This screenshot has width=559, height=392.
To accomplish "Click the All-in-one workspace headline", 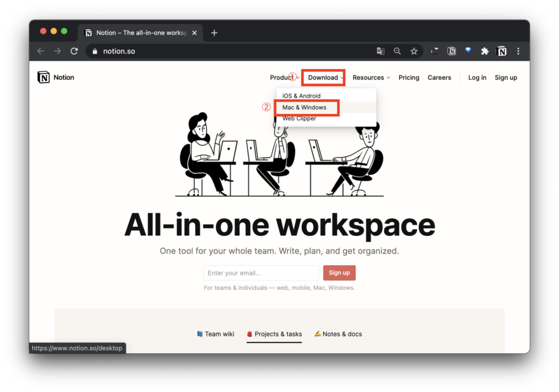I will coord(279,225).
